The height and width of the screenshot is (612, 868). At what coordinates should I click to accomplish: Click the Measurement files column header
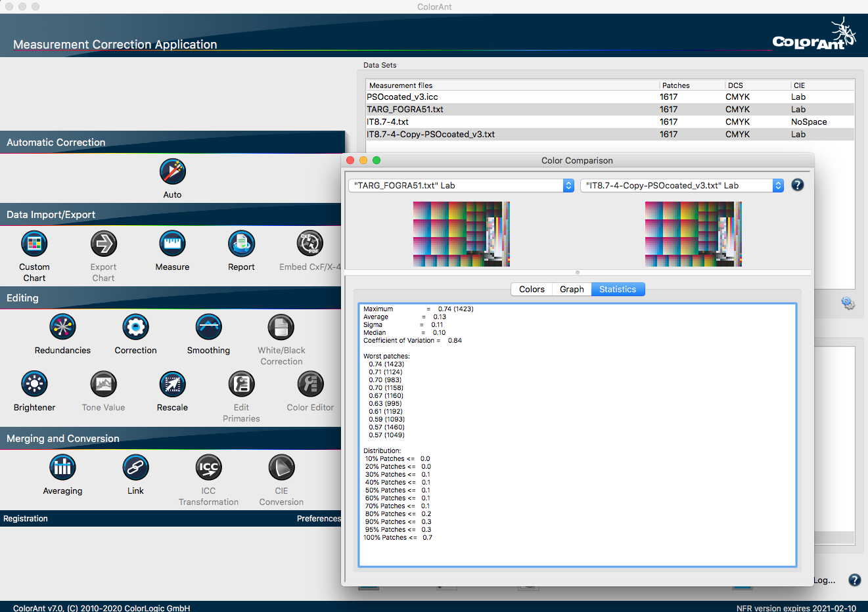coord(513,85)
